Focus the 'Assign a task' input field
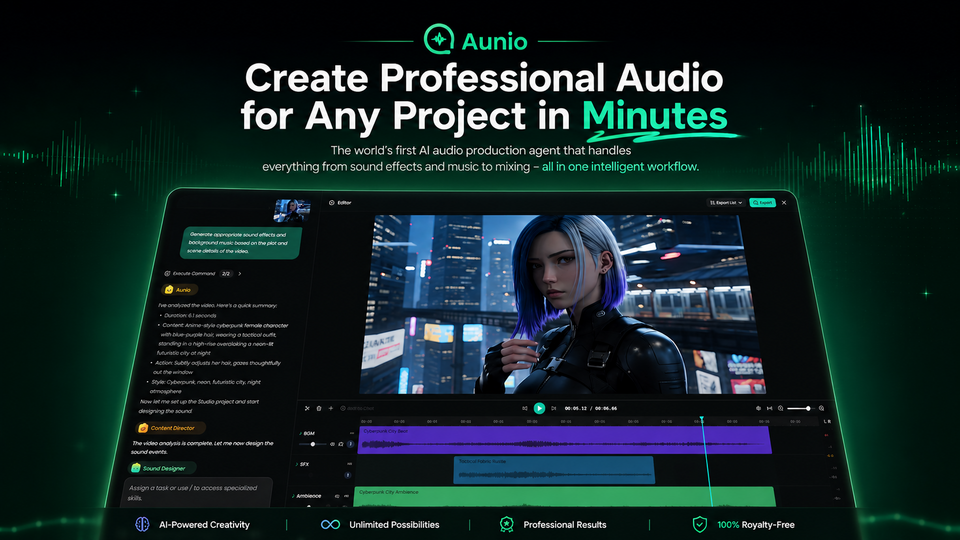Image resolution: width=960 pixels, height=540 pixels. 197,493
